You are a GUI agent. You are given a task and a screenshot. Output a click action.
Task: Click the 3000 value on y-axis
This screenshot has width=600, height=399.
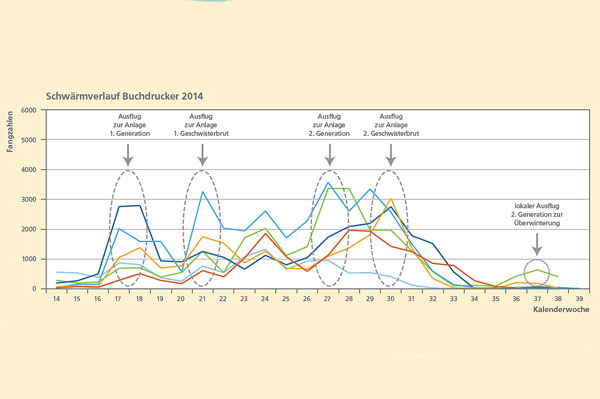pyautogui.click(x=28, y=200)
